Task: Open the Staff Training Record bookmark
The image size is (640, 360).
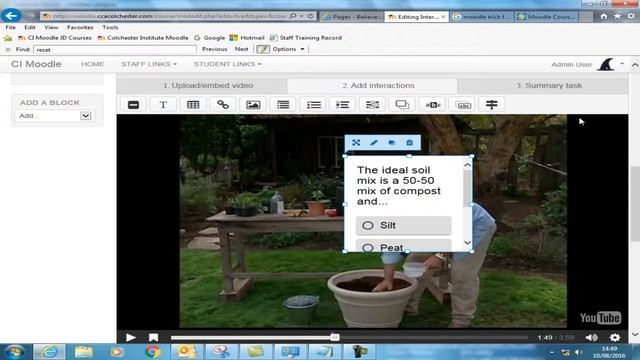Action: 306,38
